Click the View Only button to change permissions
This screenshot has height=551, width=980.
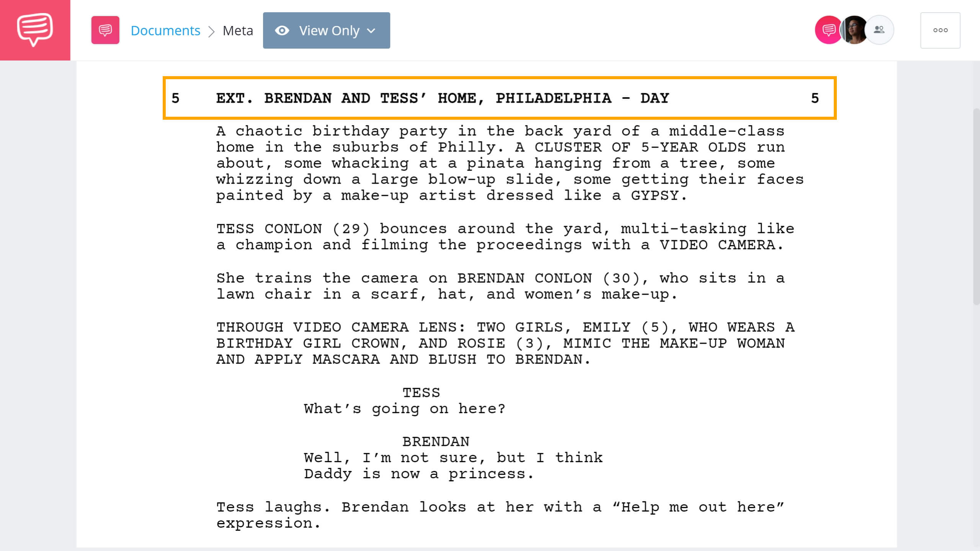tap(327, 30)
